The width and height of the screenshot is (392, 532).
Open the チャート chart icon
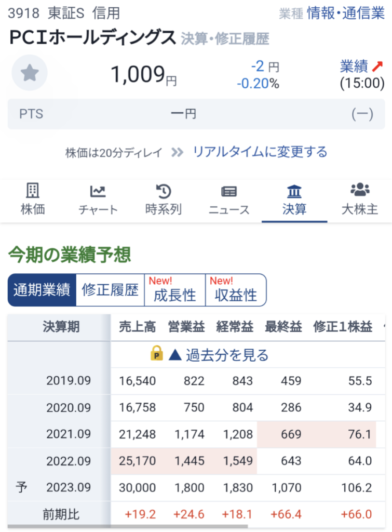click(x=98, y=191)
